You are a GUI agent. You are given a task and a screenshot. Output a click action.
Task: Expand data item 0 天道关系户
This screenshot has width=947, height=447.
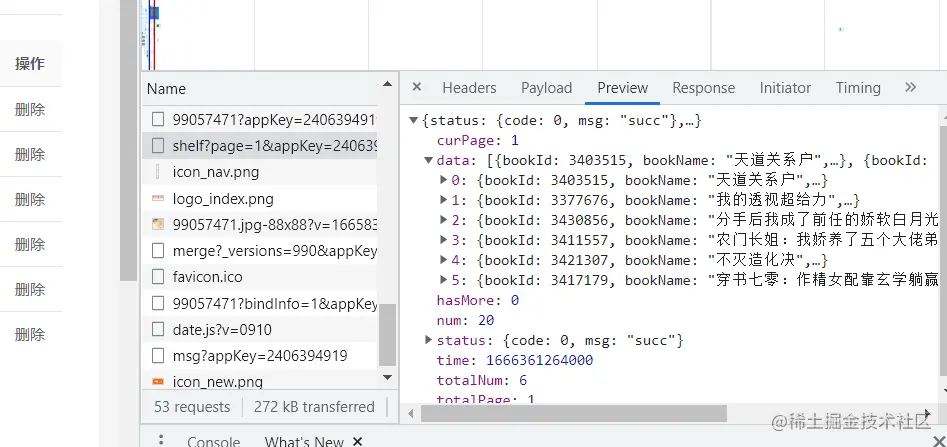click(x=443, y=180)
